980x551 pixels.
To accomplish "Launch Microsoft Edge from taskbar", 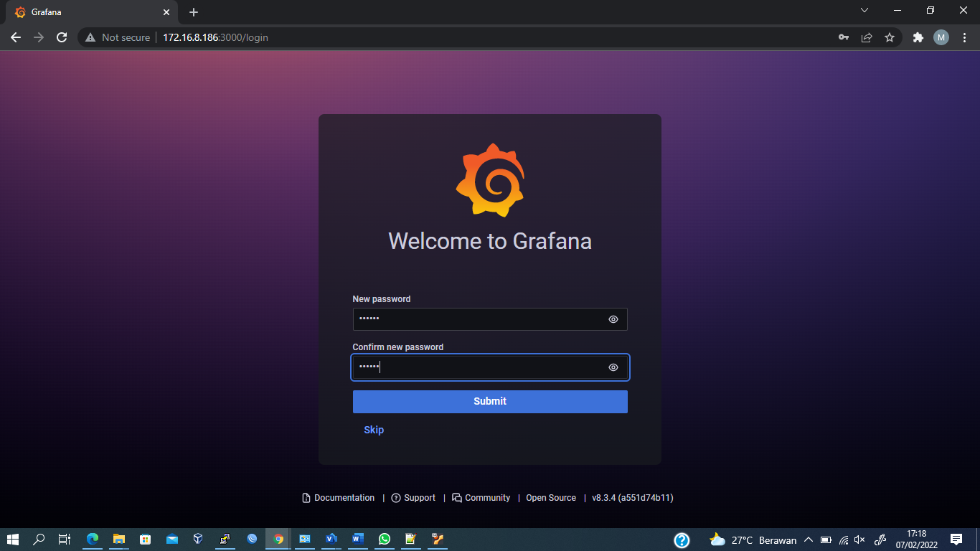I will point(93,540).
